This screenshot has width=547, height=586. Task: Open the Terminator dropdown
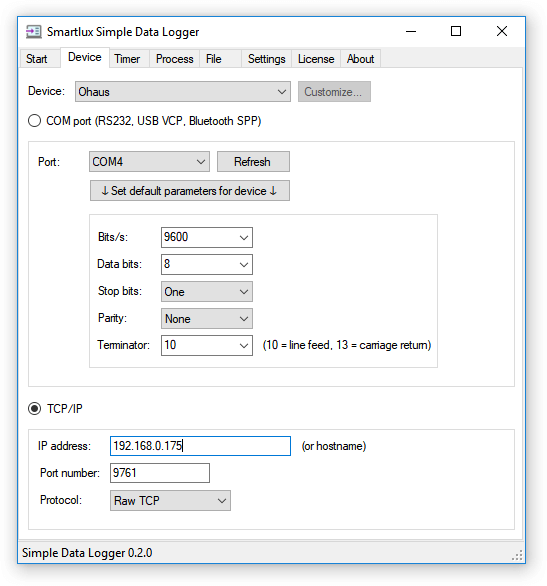pos(207,345)
